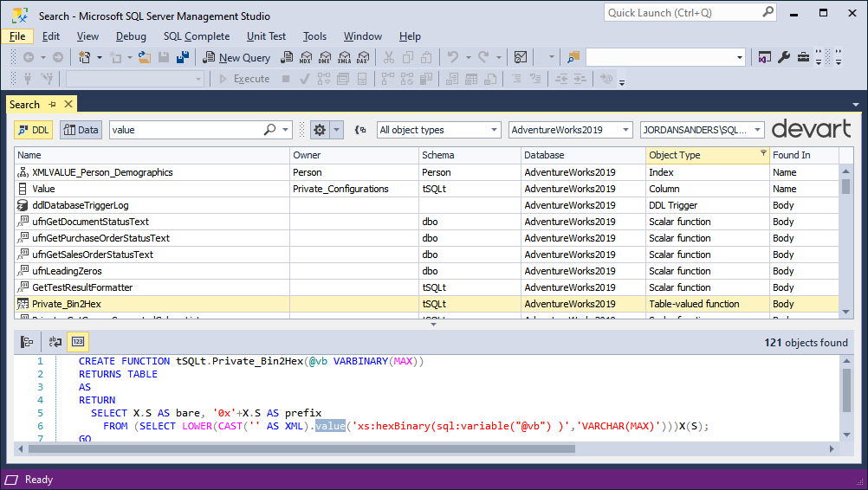Viewport: 868px width, 490px height.
Task: Select ufnLeadingZeros result row
Action: pyautogui.click(x=426, y=271)
